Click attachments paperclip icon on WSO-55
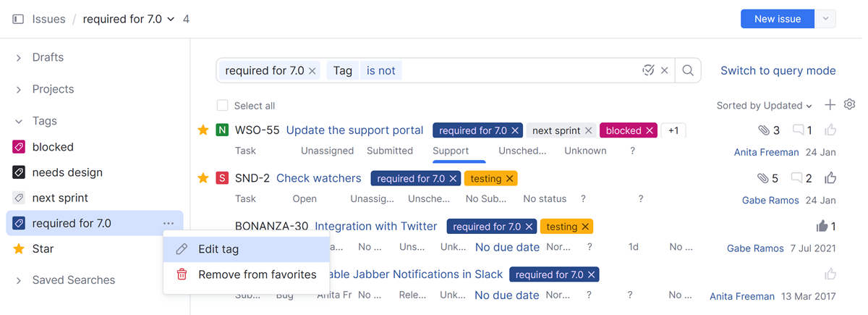Screen dimensions: 868x315 pyautogui.click(x=764, y=130)
